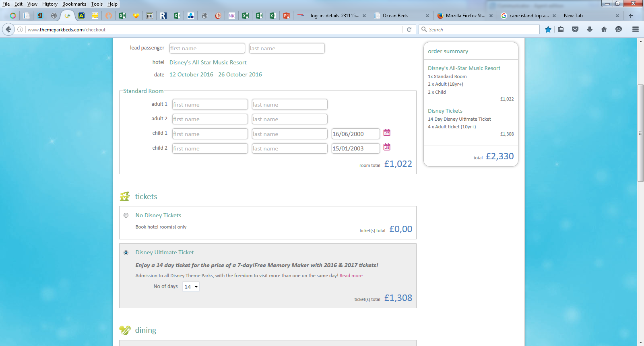The height and width of the screenshot is (346, 644).
Task: Open calendar picker for child 2 birthdate
Action: [x=387, y=147]
